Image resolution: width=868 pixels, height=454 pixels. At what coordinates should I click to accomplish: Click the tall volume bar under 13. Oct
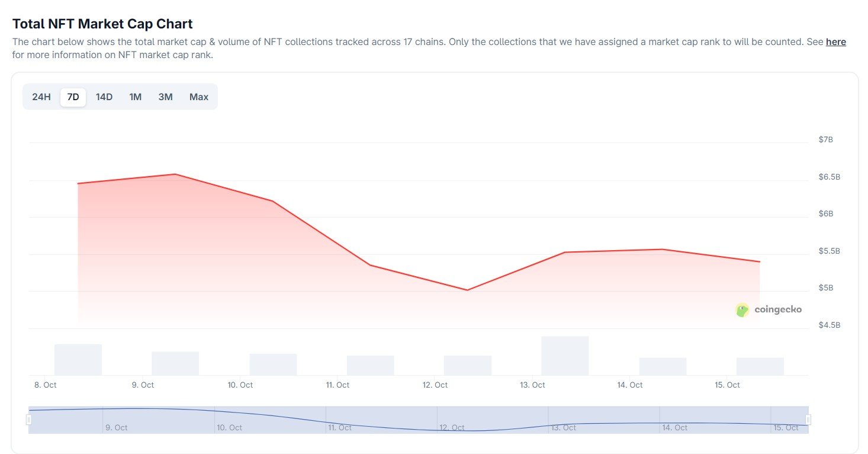pos(564,354)
